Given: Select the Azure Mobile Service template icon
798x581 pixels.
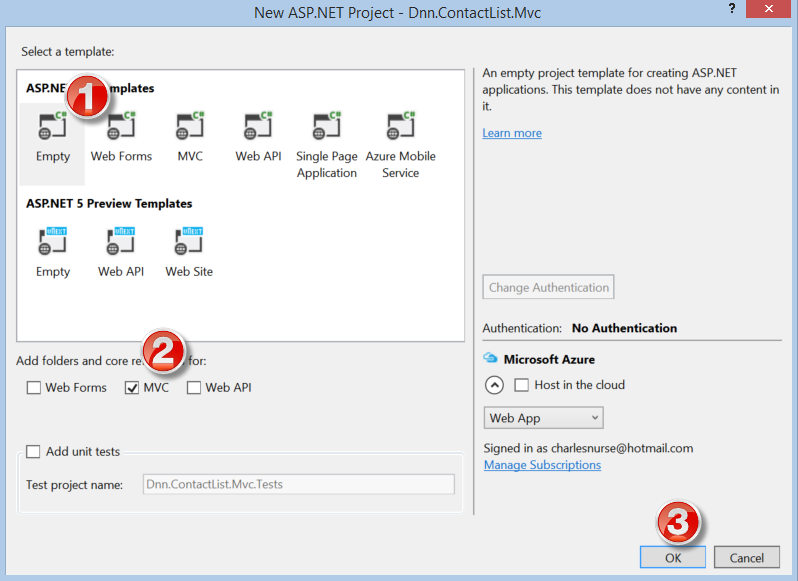Looking at the screenshot, I should [x=401, y=126].
